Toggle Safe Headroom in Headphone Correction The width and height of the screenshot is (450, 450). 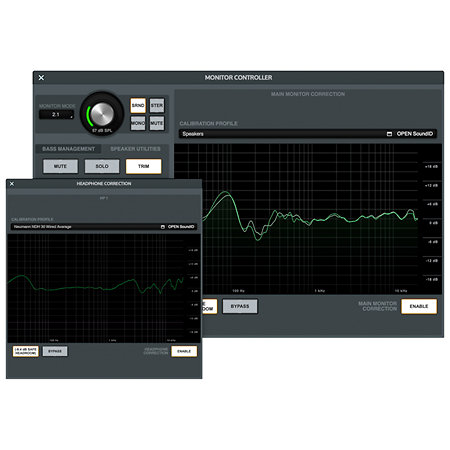pos(26,351)
